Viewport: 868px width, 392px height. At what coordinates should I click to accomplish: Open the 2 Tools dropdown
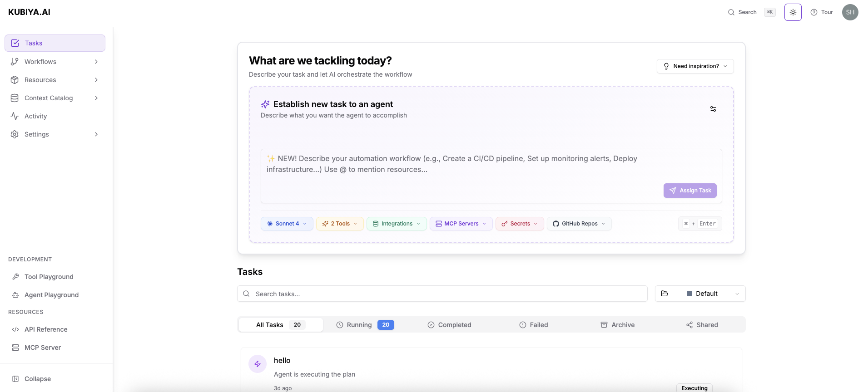click(340, 224)
